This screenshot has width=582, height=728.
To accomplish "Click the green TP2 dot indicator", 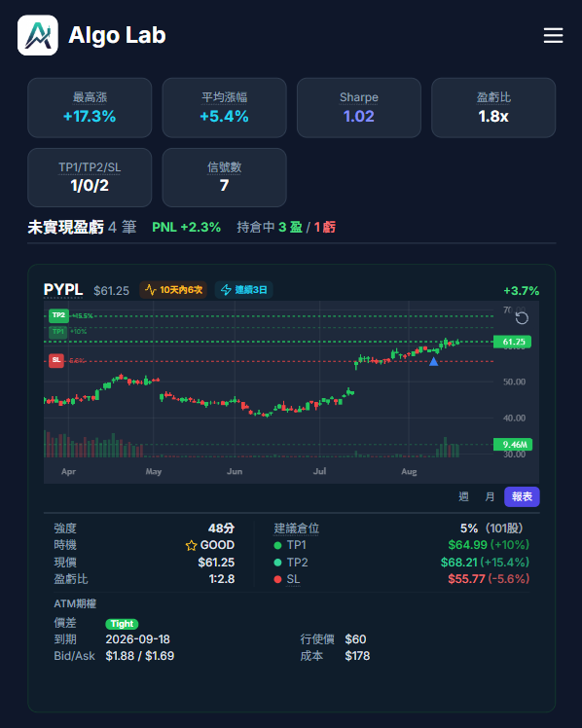I will point(278,563).
